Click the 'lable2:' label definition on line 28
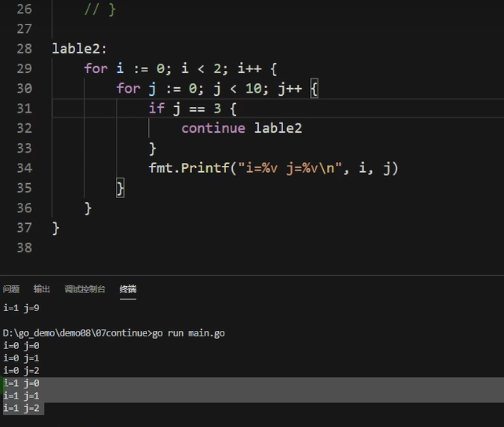504x427 pixels. pyautogui.click(x=79, y=49)
